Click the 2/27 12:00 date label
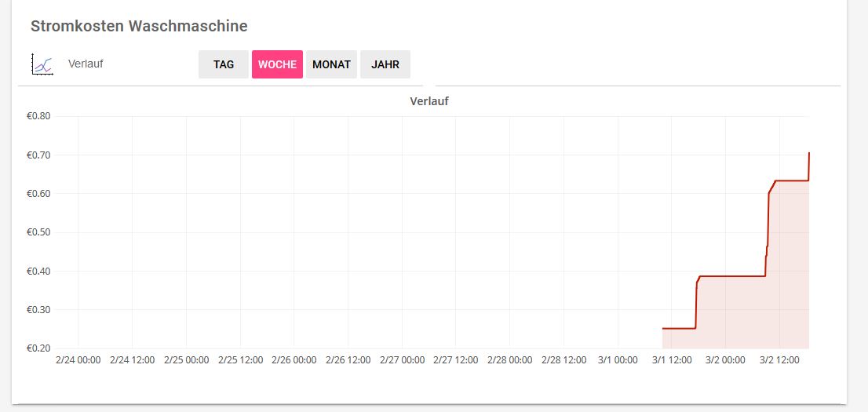The image size is (868, 412). click(456, 360)
